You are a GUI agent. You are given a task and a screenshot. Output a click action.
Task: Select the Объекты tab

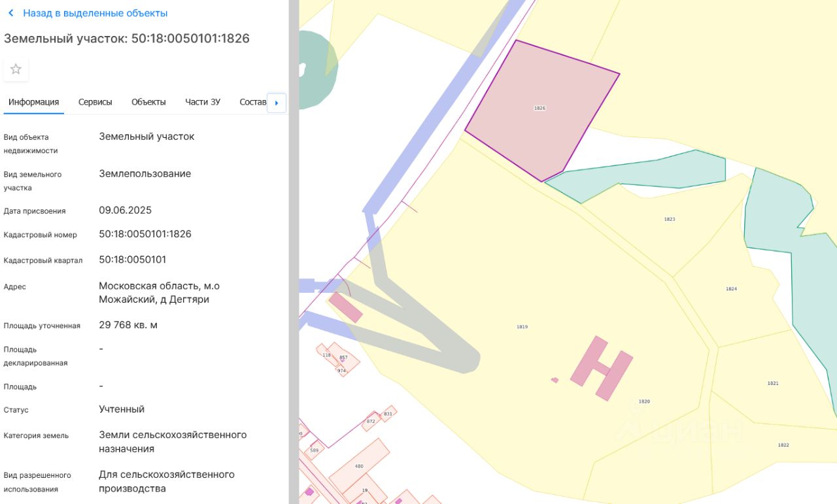148,102
